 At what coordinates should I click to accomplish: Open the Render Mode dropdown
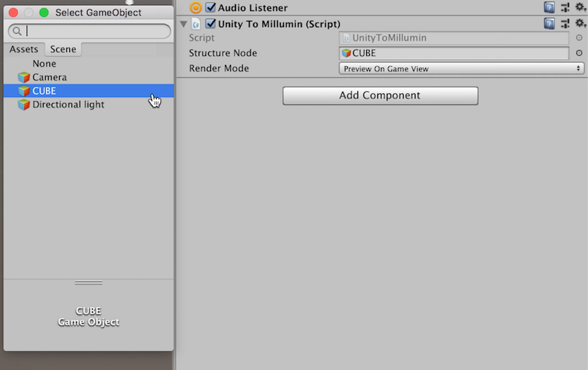461,68
